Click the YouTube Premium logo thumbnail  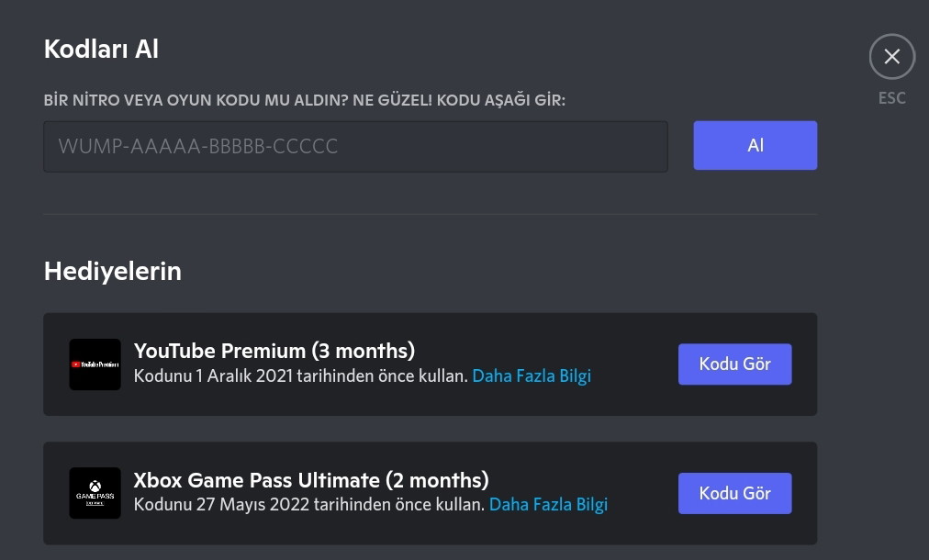point(95,364)
